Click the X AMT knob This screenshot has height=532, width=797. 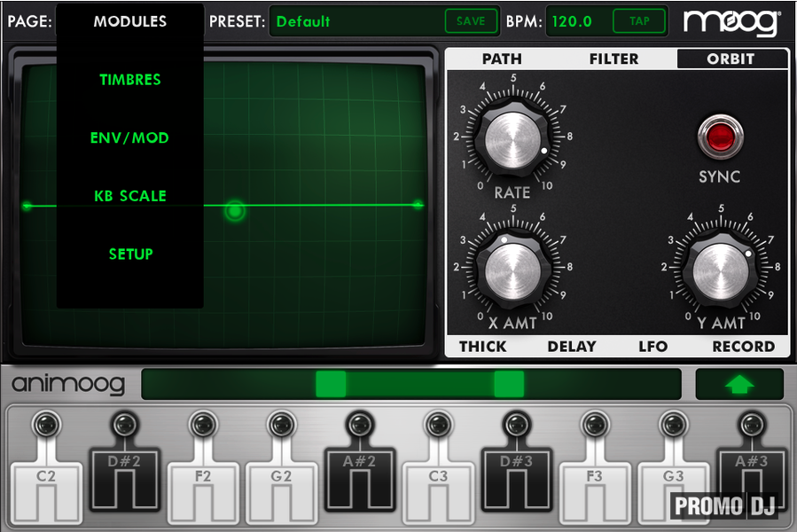[513, 270]
